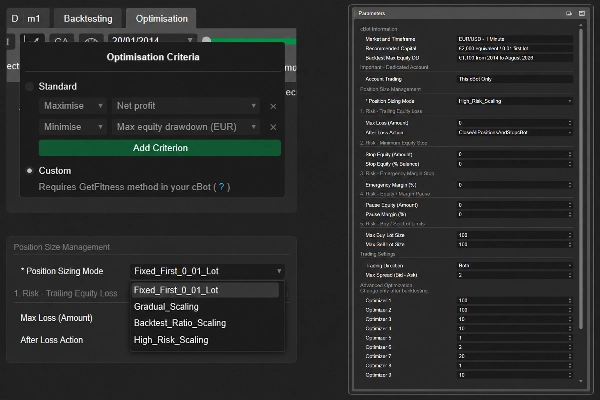Click the Backtest Max Equity DD value

click(515, 58)
